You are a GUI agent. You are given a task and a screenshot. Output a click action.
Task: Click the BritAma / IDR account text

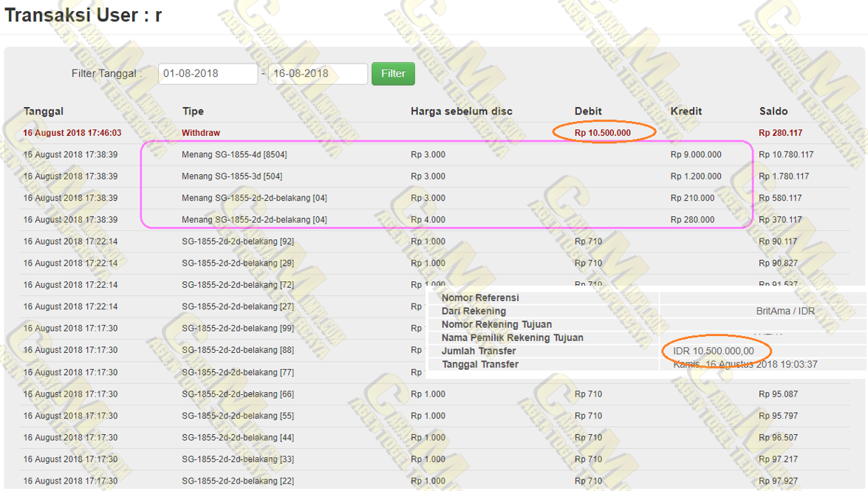[x=785, y=312]
